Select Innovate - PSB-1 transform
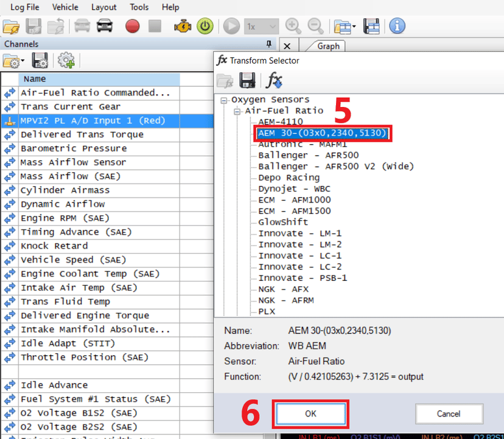The image size is (504, 439). point(303,278)
